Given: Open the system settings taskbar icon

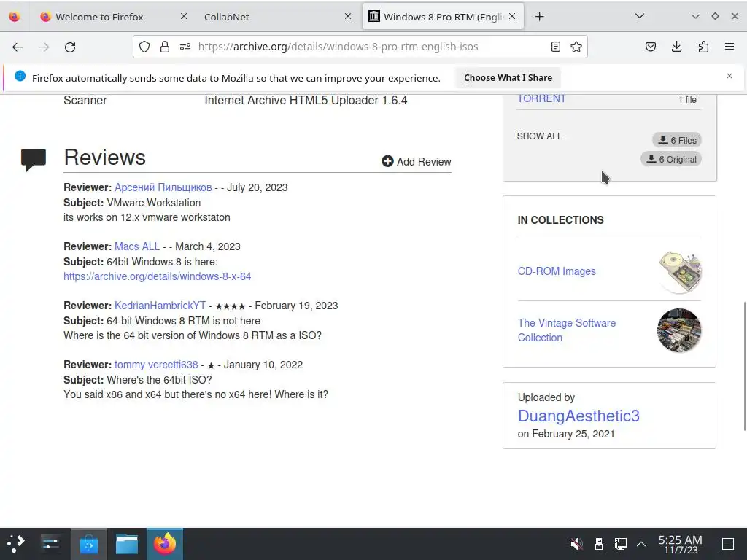Looking at the screenshot, I should tap(50, 543).
